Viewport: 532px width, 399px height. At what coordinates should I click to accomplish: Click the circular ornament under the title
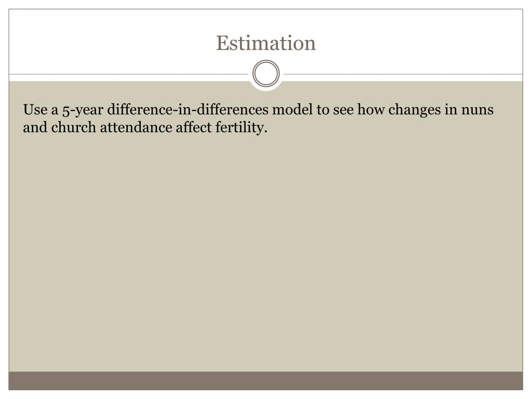(x=266, y=74)
